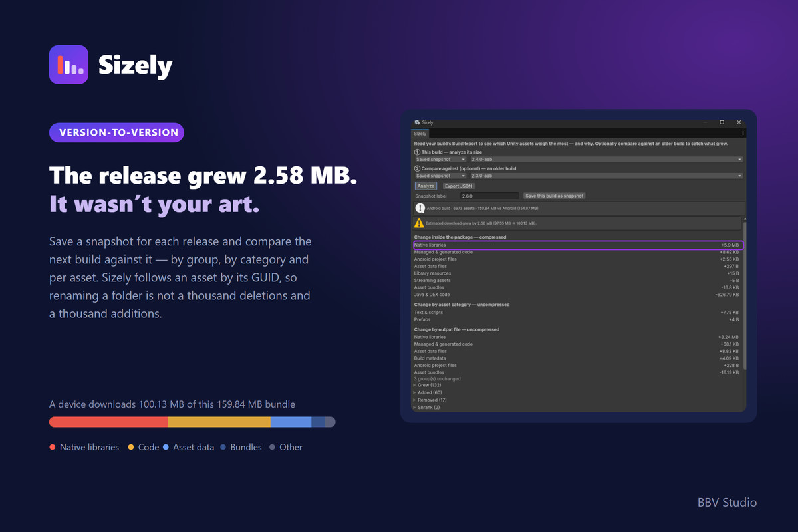
Task: Expand the Removed (17) group
Action: coord(430,400)
